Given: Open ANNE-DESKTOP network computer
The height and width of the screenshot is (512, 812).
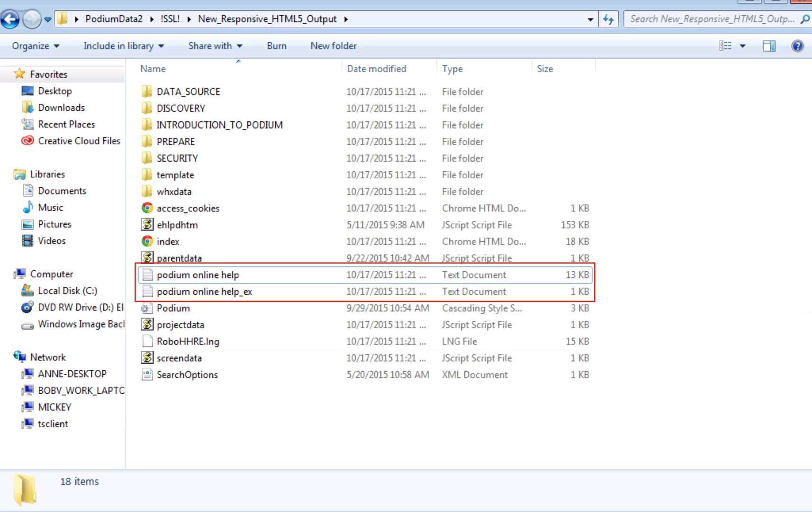Looking at the screenshot, I should point(72,374).
